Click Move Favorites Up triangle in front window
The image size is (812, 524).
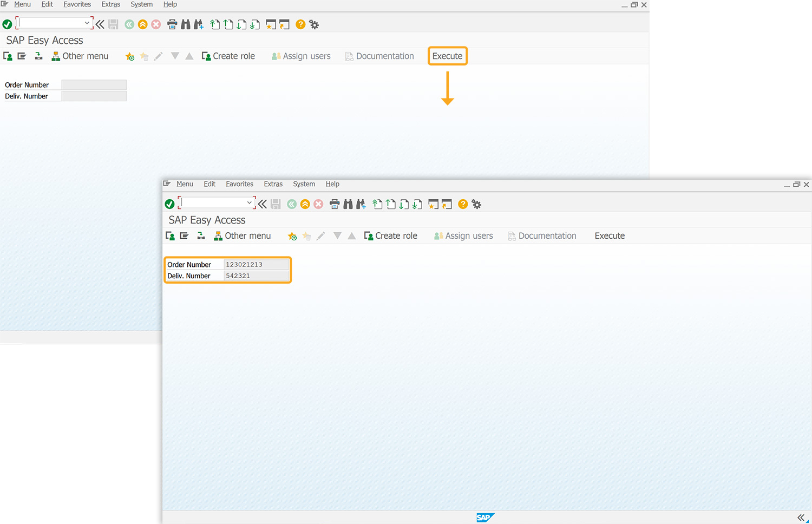352,235
